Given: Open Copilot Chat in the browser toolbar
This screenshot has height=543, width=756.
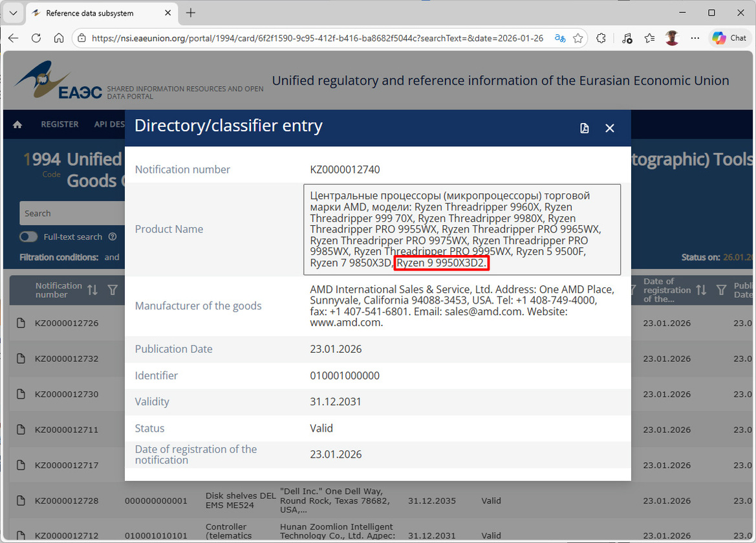Looking at the screenshot, I should [x=729, y=38].
